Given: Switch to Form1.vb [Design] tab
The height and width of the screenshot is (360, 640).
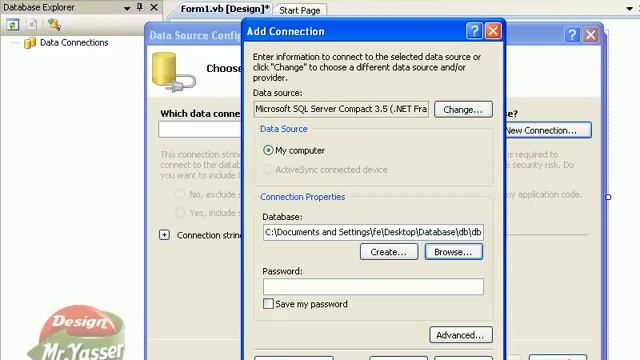Looking at the screenshot, I should (225, 9).
